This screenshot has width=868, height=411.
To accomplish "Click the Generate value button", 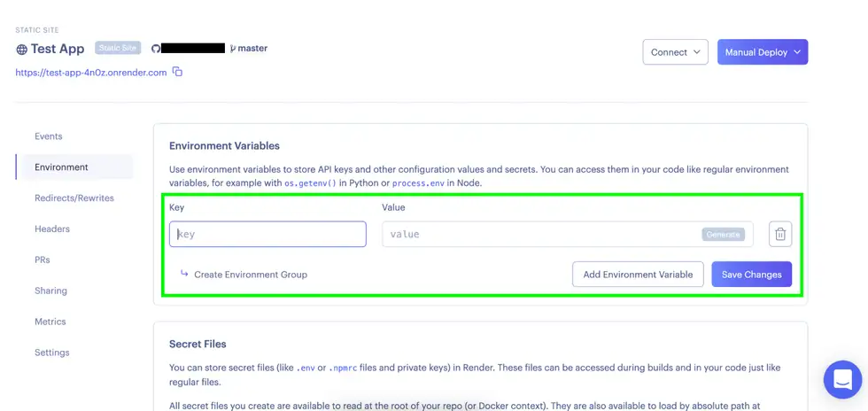I will click(x=723, y=235).
